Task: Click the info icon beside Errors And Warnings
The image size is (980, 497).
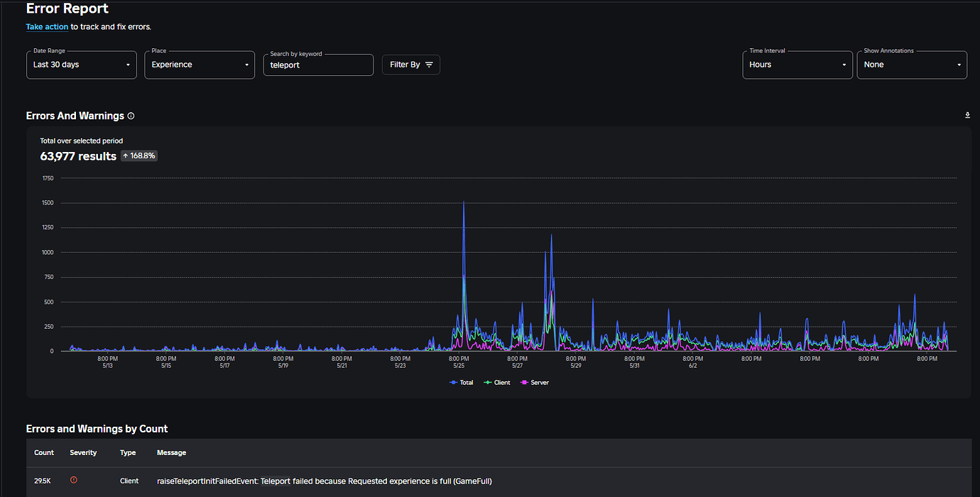Action: [131, 116]
